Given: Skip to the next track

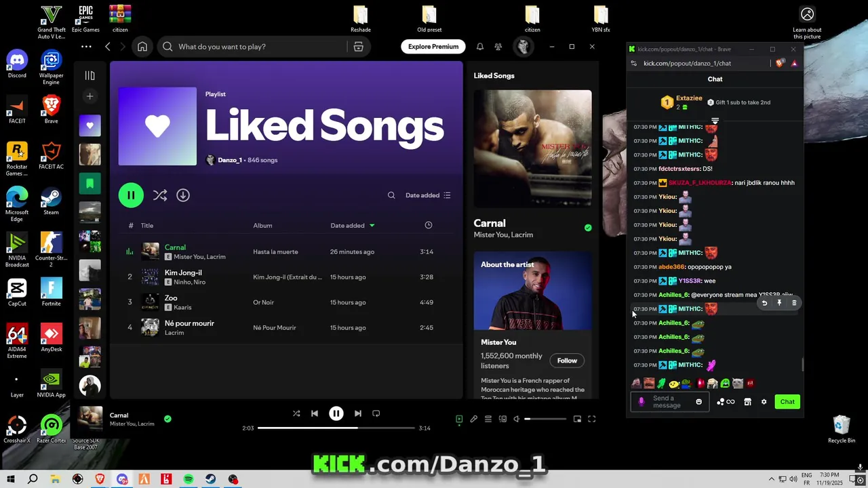Looking at the screenshot, I should 358,413.
